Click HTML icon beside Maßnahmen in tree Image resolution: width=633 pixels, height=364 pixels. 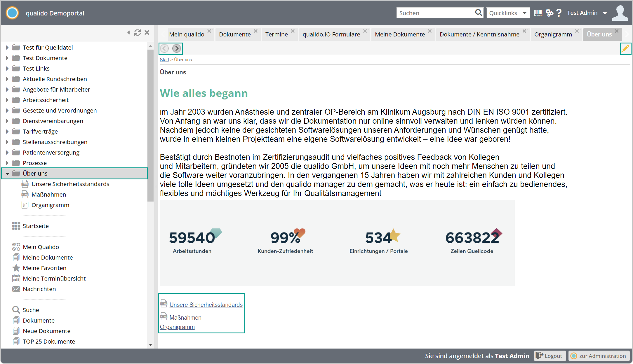pos(25,194)
